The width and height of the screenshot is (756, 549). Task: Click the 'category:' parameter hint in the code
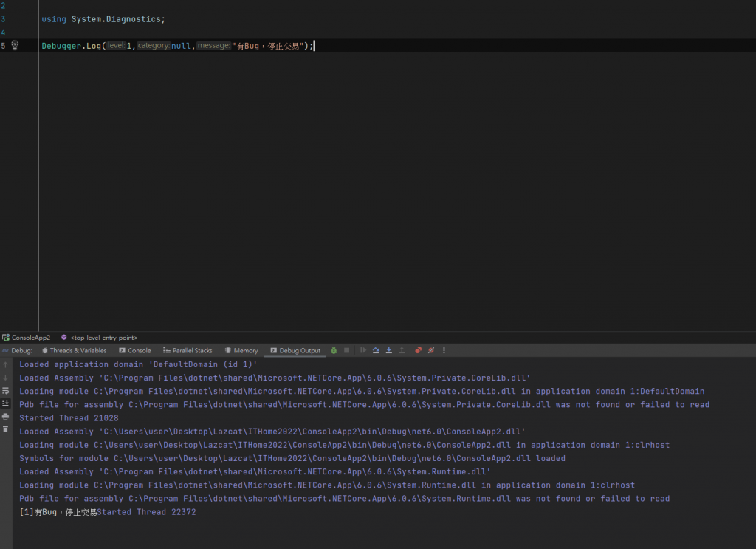[x=154, y=45]
